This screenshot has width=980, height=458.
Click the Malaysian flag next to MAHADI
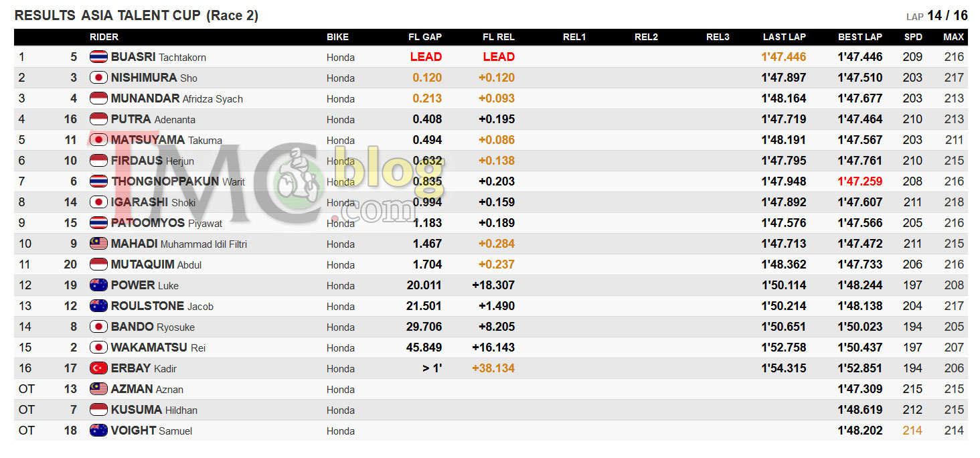click(98, 244)
